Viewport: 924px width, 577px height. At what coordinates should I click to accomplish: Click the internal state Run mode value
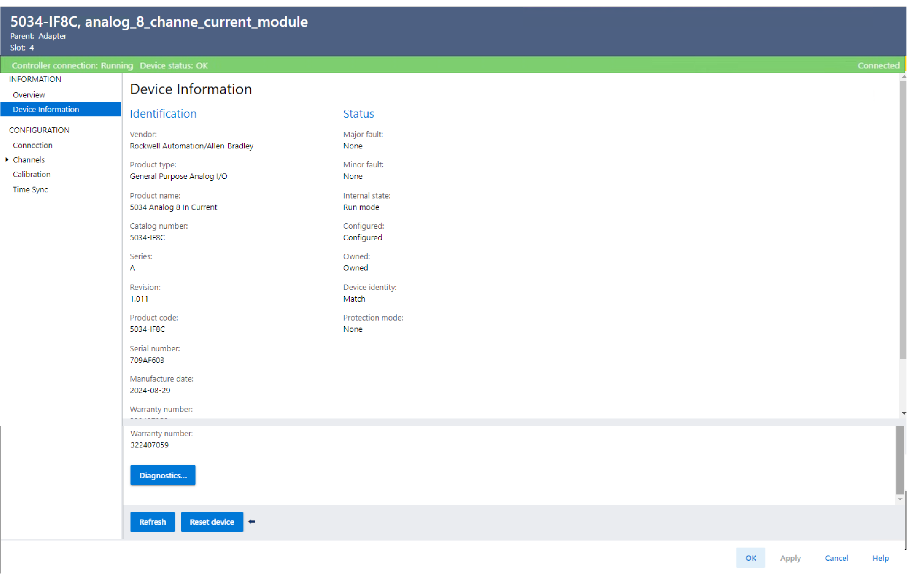pos(361,207)
